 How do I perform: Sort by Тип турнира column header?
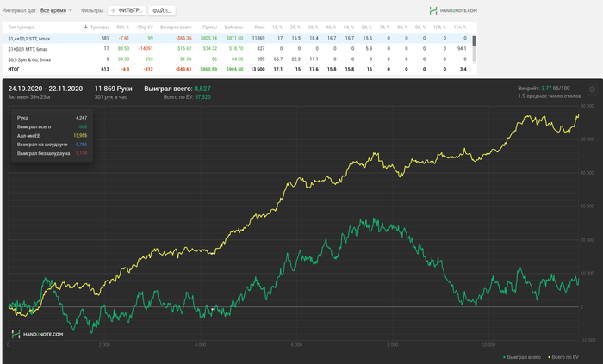tap(22, 28)
